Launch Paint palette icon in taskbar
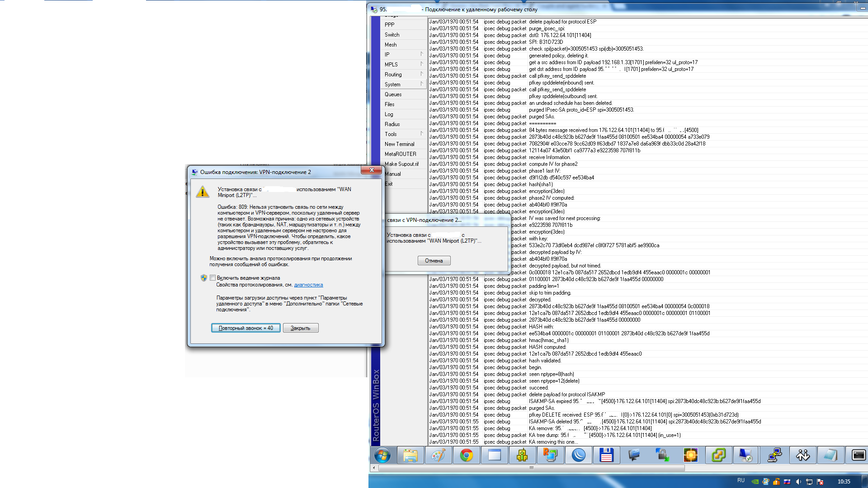 pyautogui.click(x=438, y=455)
